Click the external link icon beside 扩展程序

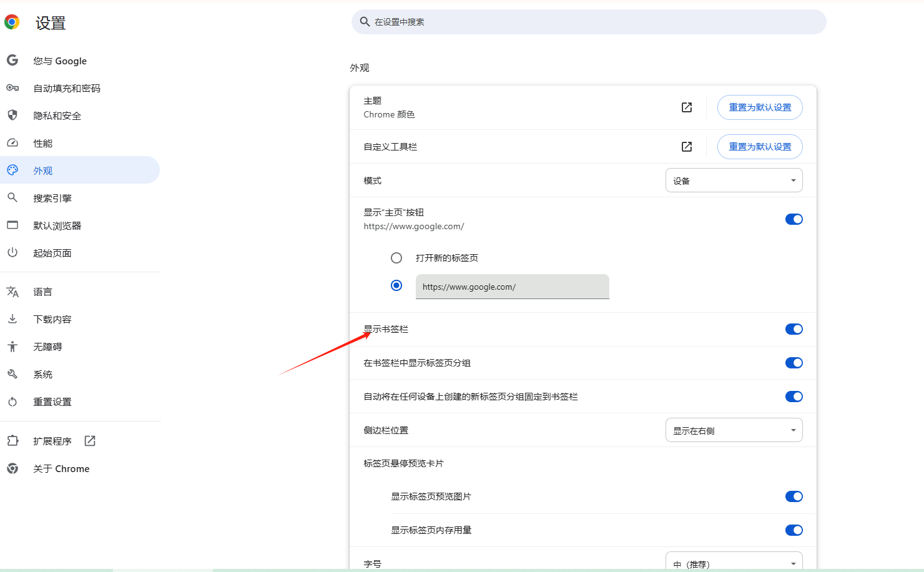tap(90, 441)
